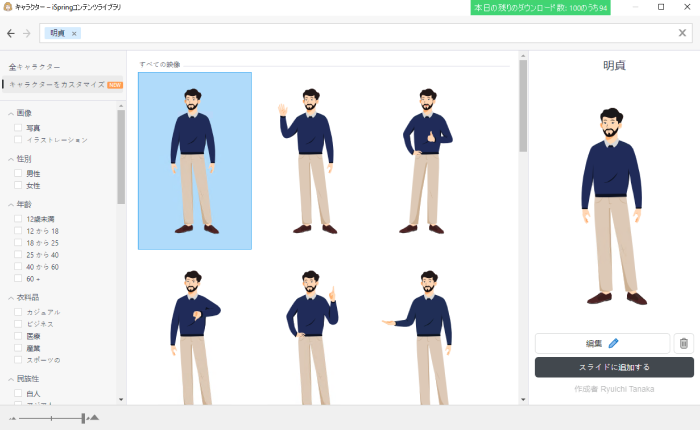Select the standing pose thumbnail
Screen dimensions: 700x430
click(x=195, y=161)
